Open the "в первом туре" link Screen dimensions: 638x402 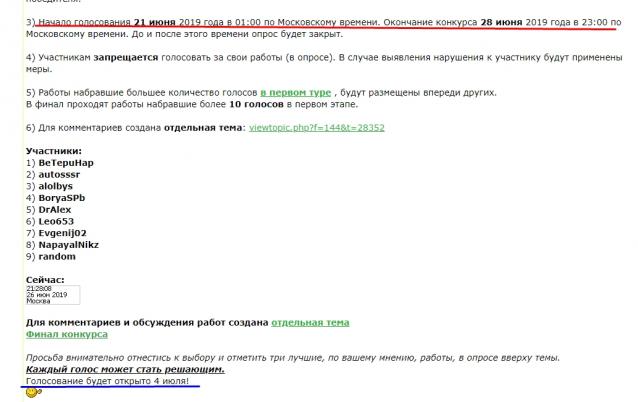click(x=296, y=93)
